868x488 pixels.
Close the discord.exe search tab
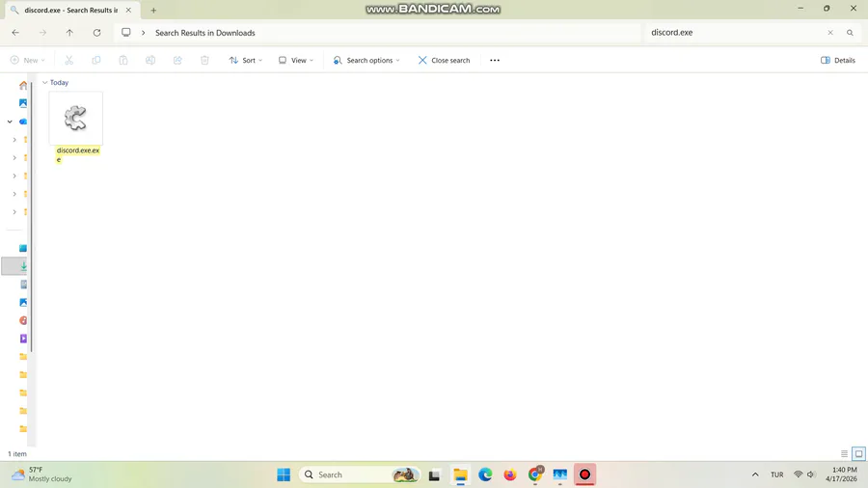pyautogui.click(x=128, y=10)
